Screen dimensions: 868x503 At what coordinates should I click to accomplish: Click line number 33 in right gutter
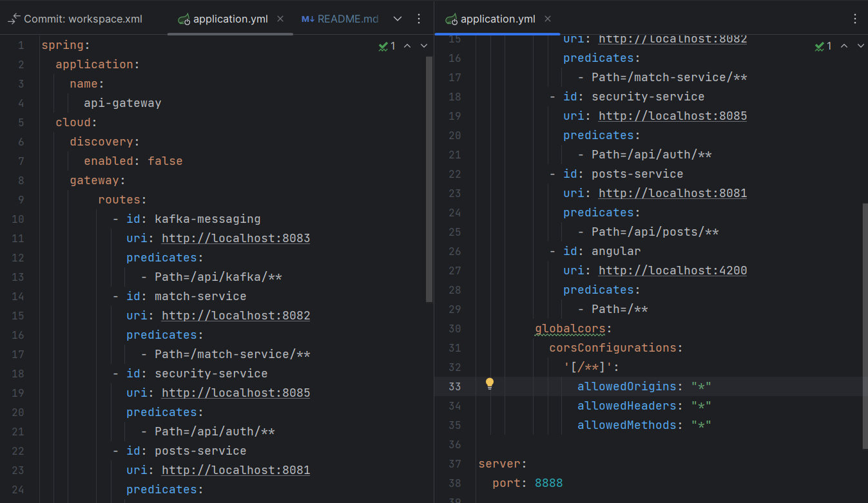click(454, 386)
